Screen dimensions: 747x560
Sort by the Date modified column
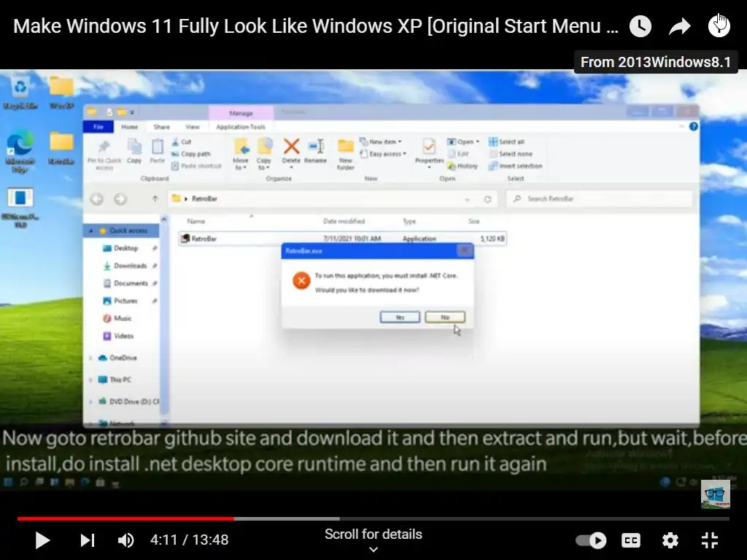pos(344,222)
